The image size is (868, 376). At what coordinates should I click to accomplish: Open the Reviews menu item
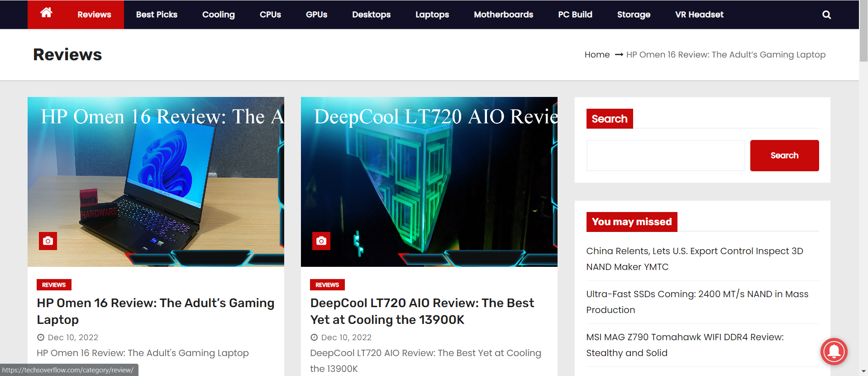[94, 14]
